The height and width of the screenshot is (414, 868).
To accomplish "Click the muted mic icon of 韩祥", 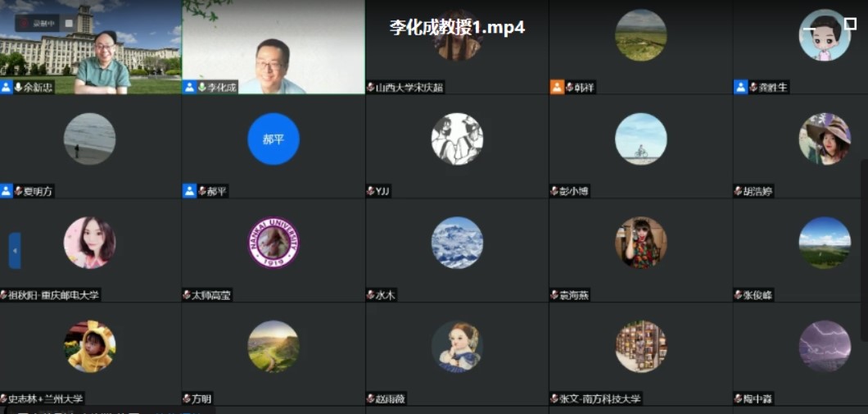I will pyautogui.click(x=570, y=87).
